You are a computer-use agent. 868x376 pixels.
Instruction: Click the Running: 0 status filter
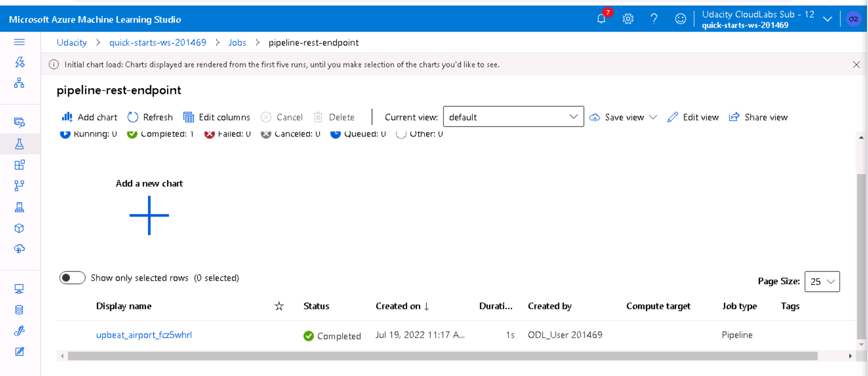[x=88, y=134]
